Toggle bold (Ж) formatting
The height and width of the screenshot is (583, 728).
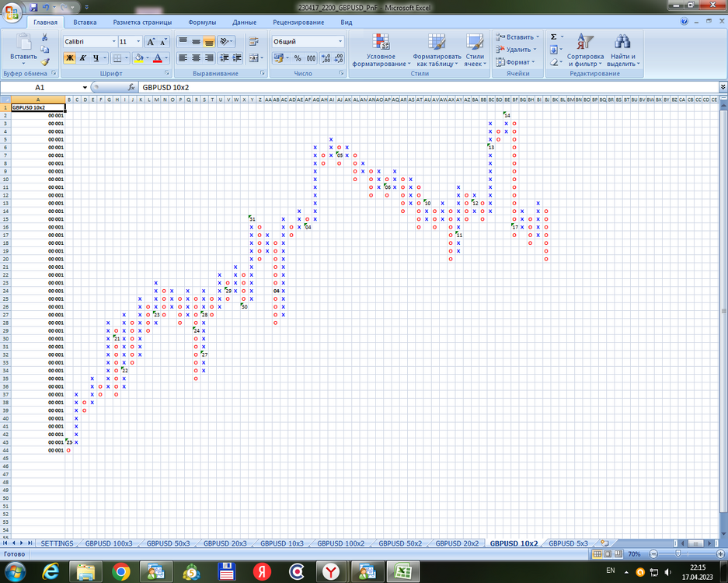[x=70, y=58]
